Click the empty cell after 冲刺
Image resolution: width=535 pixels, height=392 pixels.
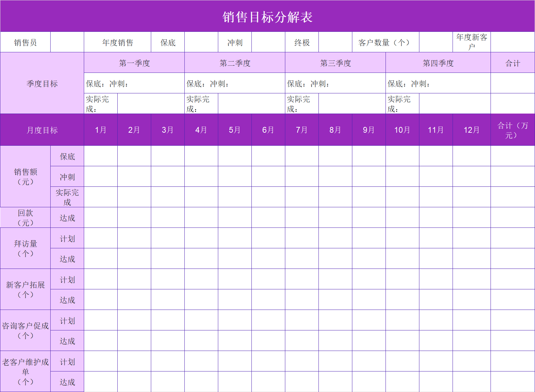(x=268, y=42)
